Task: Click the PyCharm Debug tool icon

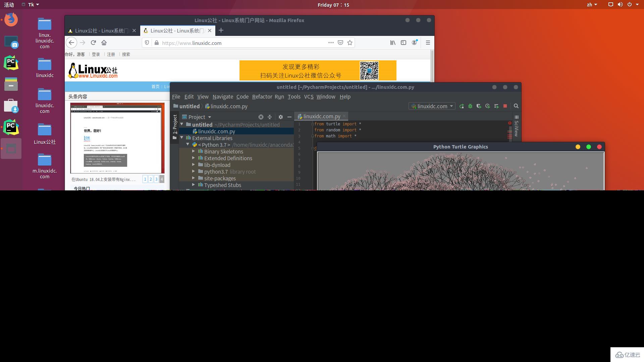Action: 470,106
